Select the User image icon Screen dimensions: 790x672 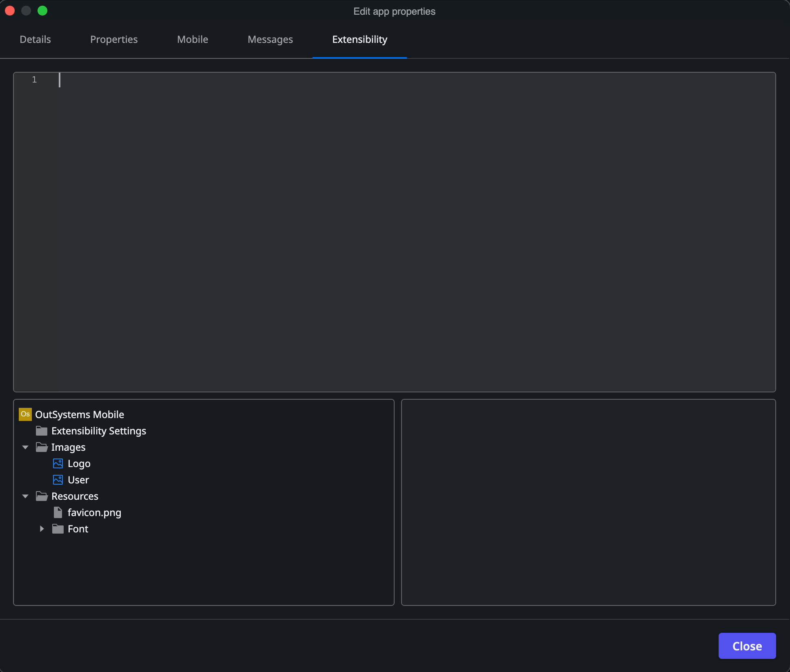tap(58, 480)
